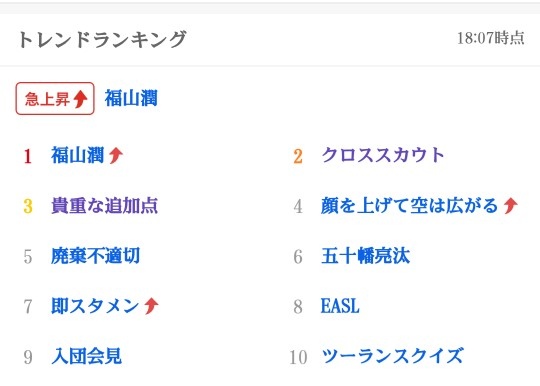Open the EASL trend link
Screen dimensions: 540x386
[340, 306]
